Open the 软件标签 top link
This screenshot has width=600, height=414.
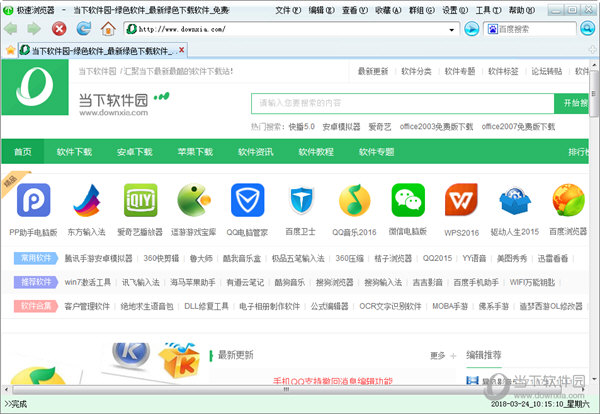click(x=503, y=71)
